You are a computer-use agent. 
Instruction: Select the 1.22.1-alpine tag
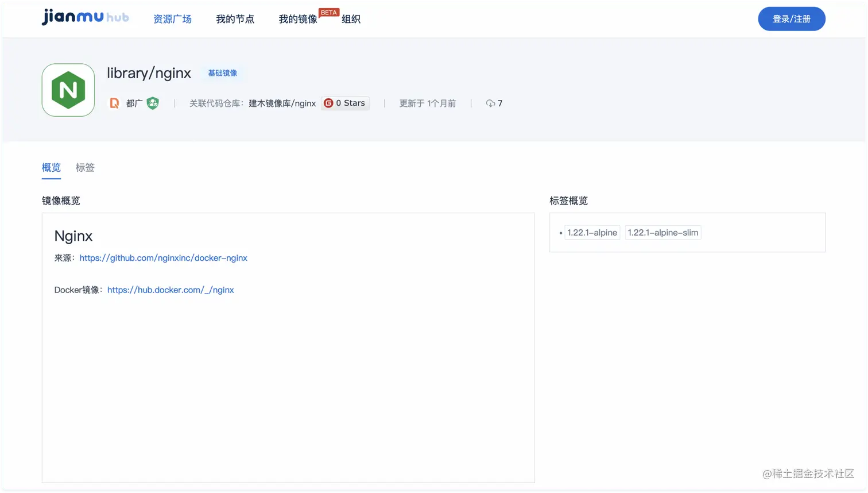tap(592, 233)
